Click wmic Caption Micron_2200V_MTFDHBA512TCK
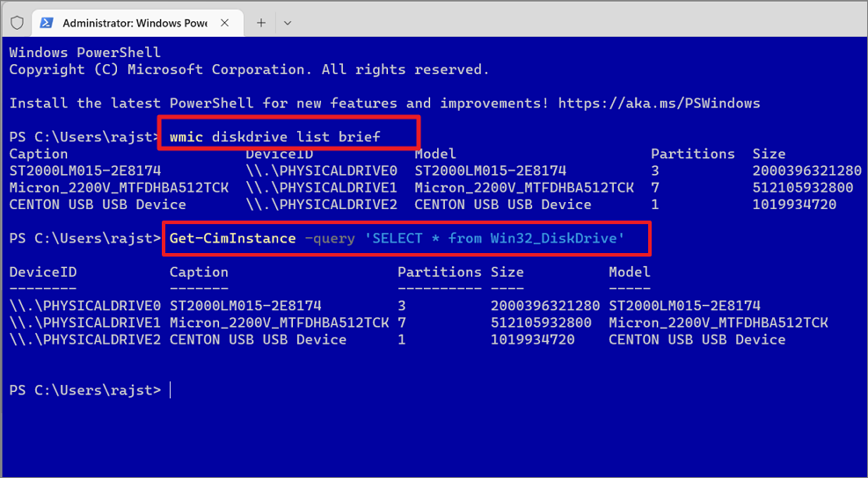This screenshot has width=868, height=478. 119,187
